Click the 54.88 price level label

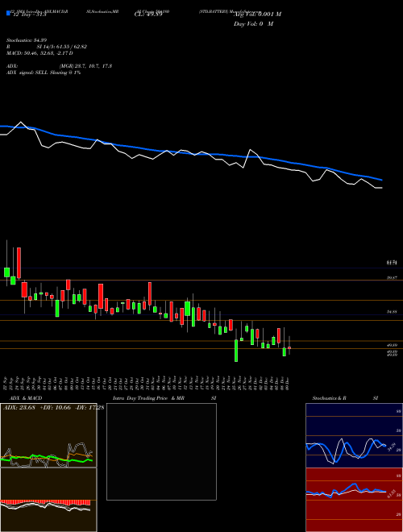pos(392,311)
